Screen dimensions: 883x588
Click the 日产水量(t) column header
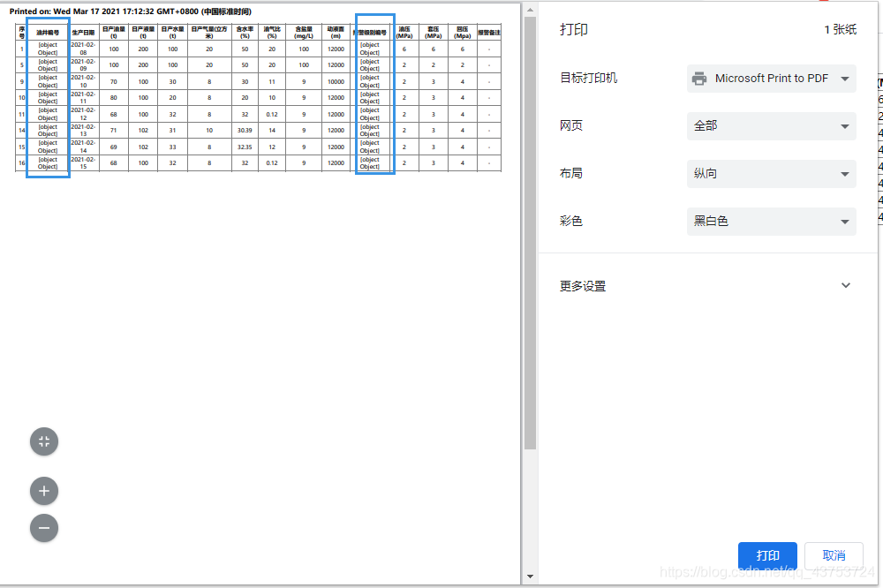pos(172,33)
